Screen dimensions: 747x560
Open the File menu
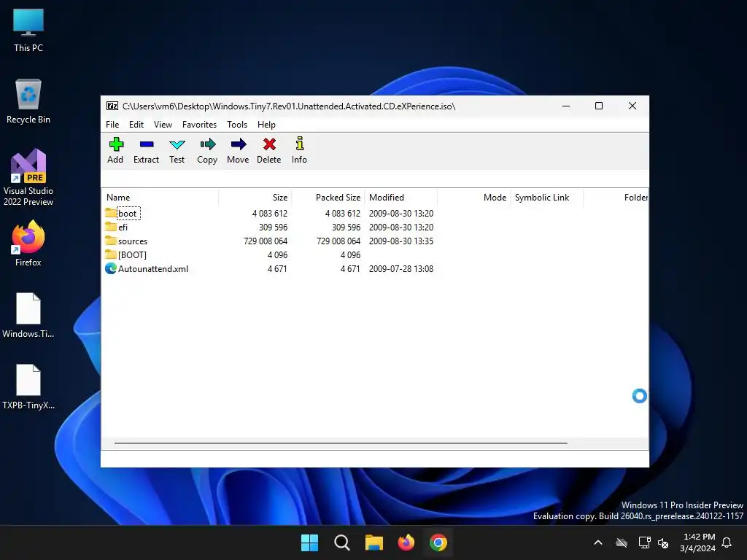click(112, 124)
